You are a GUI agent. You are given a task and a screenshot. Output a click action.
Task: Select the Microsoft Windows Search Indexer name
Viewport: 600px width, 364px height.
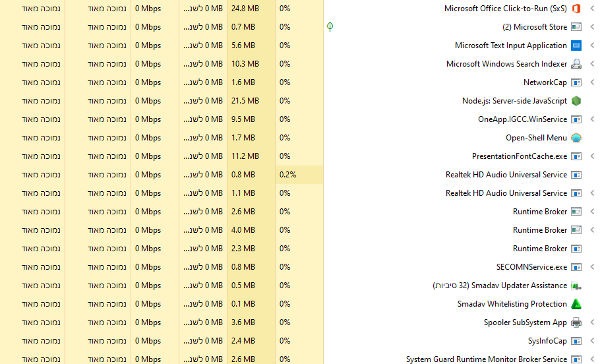pyautogui.click(x=506, y=64)
